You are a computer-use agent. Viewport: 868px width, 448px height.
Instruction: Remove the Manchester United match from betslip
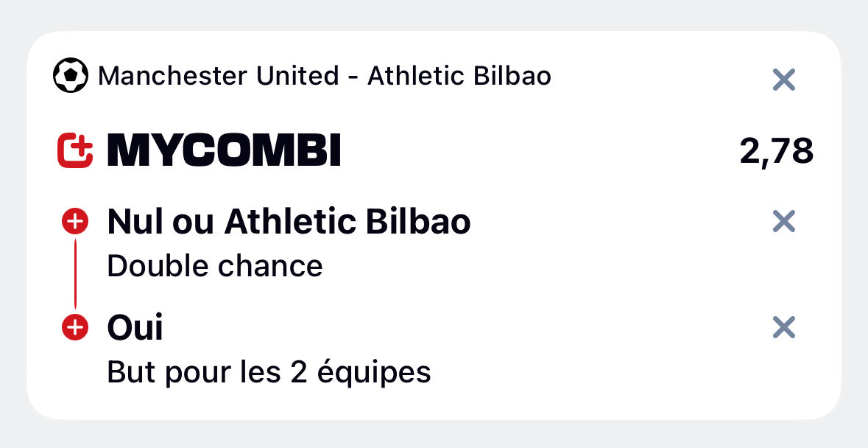[784, 80]
